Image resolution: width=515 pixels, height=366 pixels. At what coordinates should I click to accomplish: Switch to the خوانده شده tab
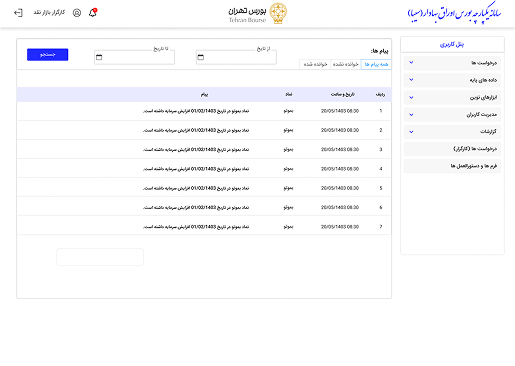pyautogui.click(x=315, y=64)
